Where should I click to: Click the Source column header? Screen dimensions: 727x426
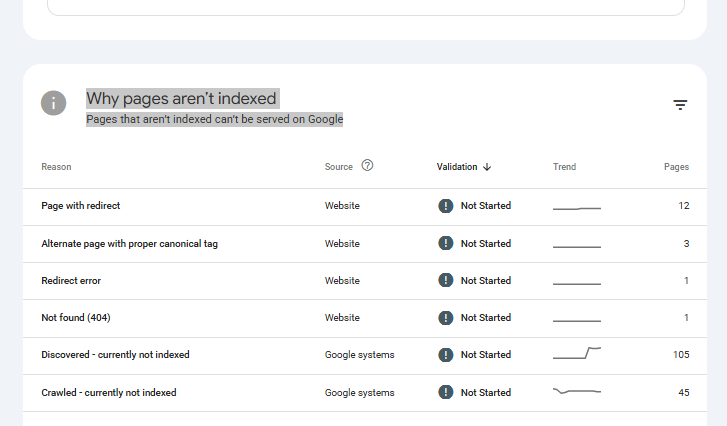coord(338,167)
